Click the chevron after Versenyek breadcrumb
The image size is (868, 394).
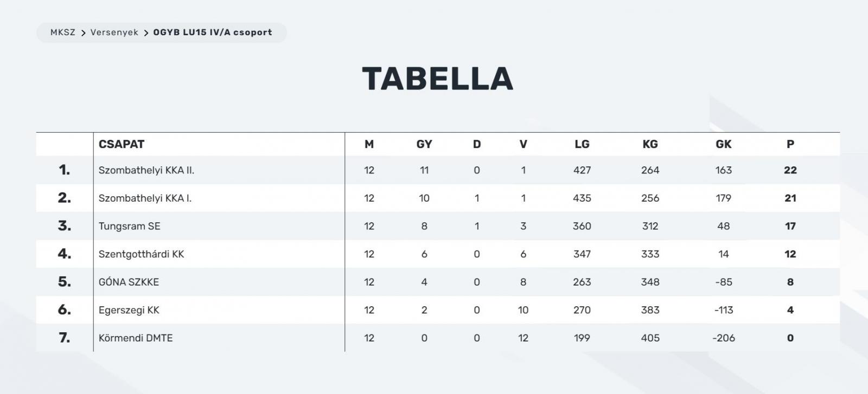click(146, 33)
